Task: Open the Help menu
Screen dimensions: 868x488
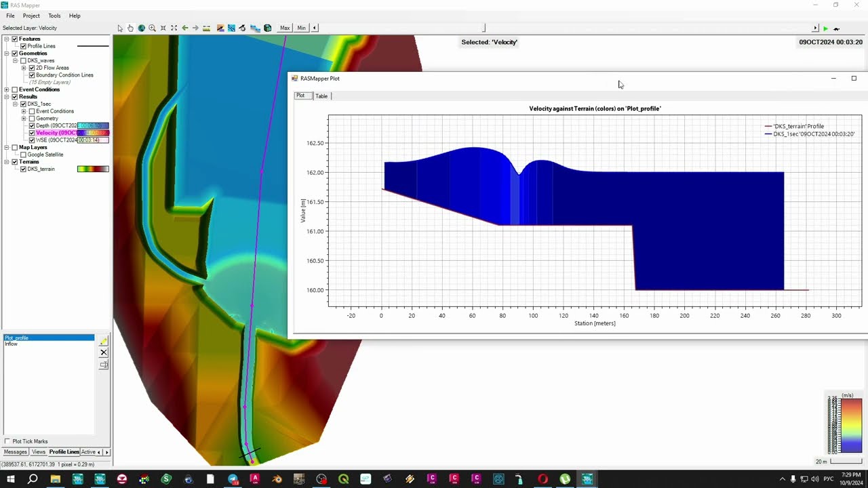Action: click(75, 16)
